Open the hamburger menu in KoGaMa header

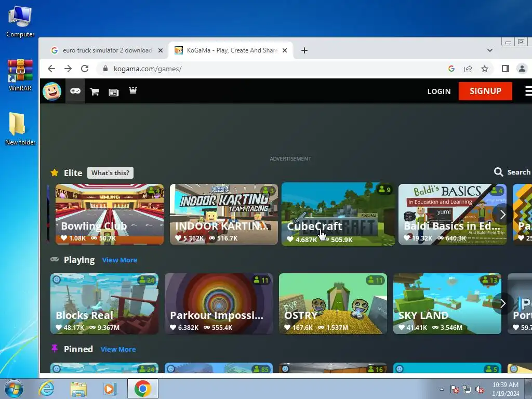(528, 91)
